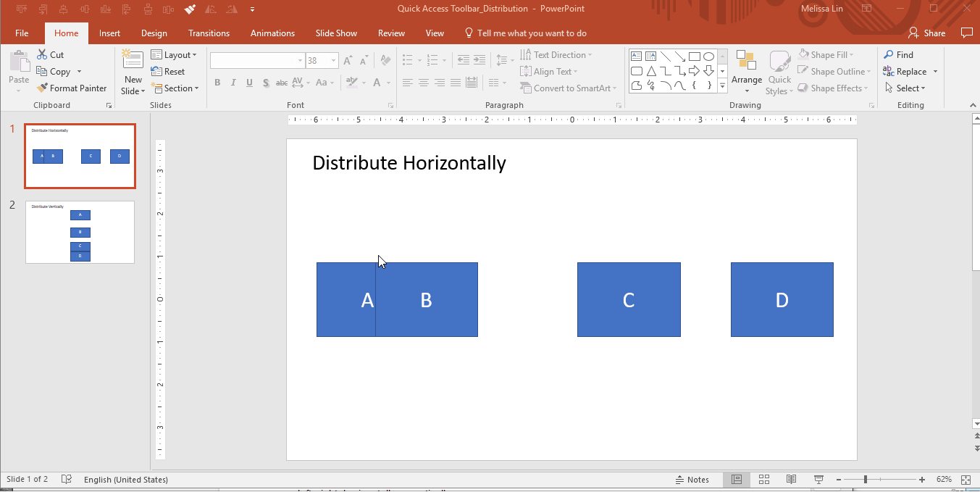The image size is (980, 492).
Task: Toggle Bold formatting
Action: 217,83
